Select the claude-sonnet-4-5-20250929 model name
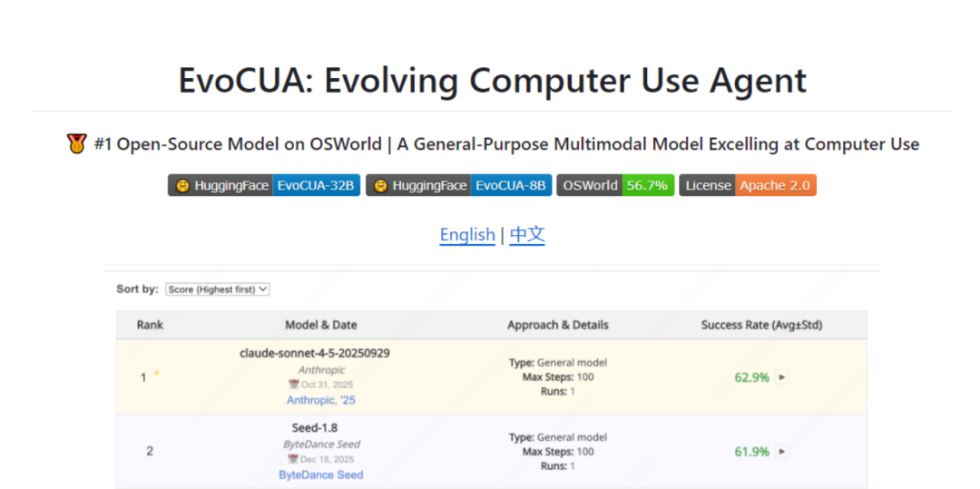Viewport: 980px width, 489px height. [315, 353]
